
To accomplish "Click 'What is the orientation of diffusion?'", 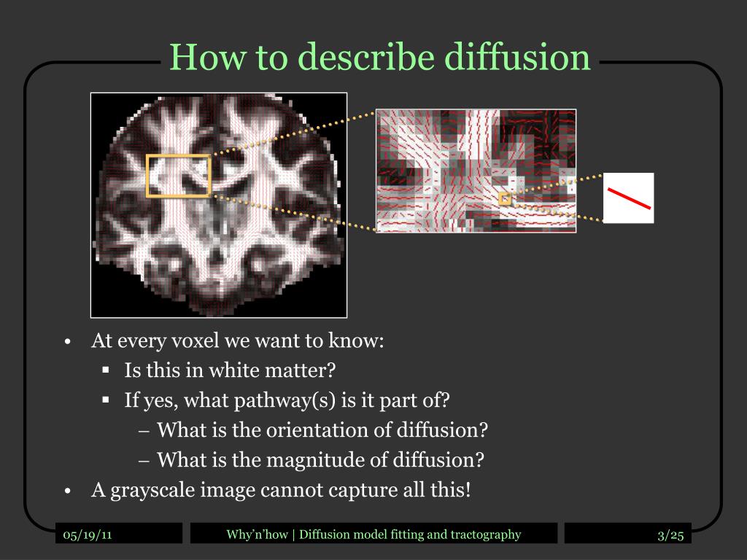I will pyautogui.click(x=322, y=430).
